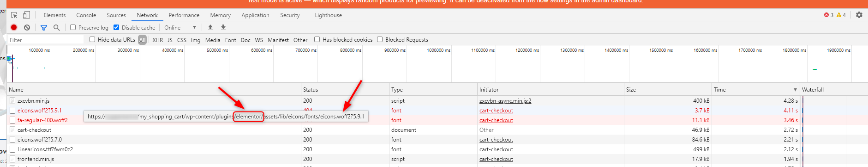The width and height of the screenshot is (868, 167).
Task: Check Hide data URLs checkbox
Action: (92, 39)
